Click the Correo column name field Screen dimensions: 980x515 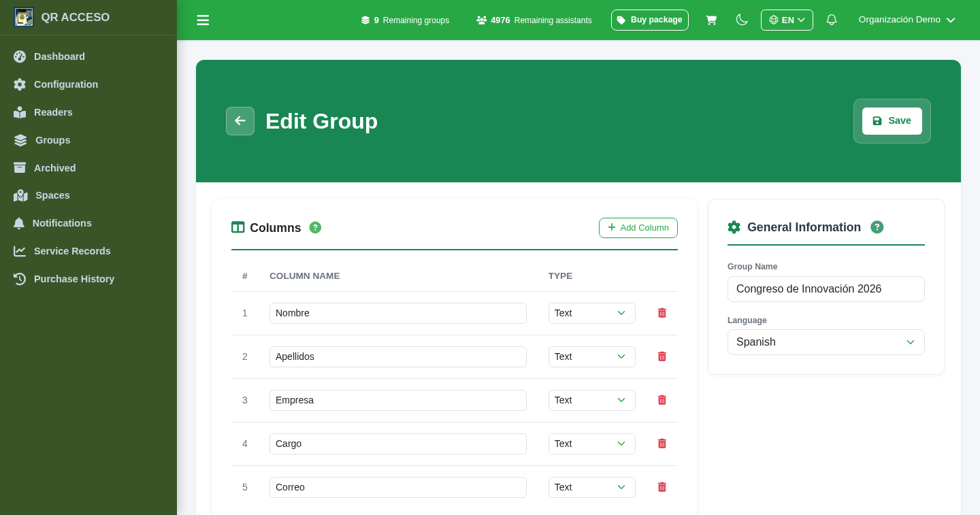point(398,487)
